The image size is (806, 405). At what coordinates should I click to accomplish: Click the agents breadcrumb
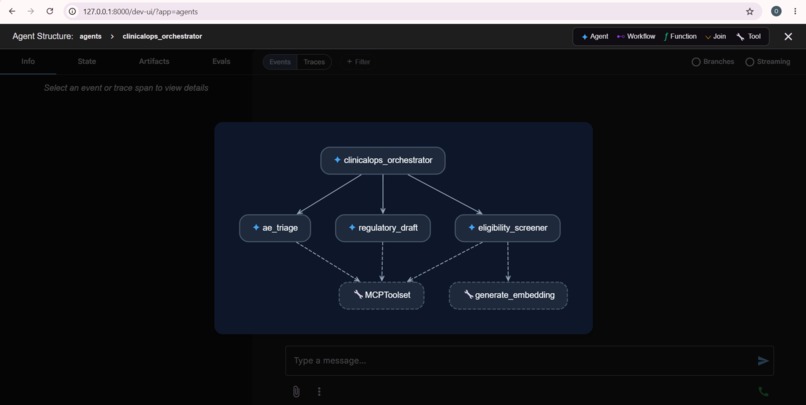click(90, 36)
